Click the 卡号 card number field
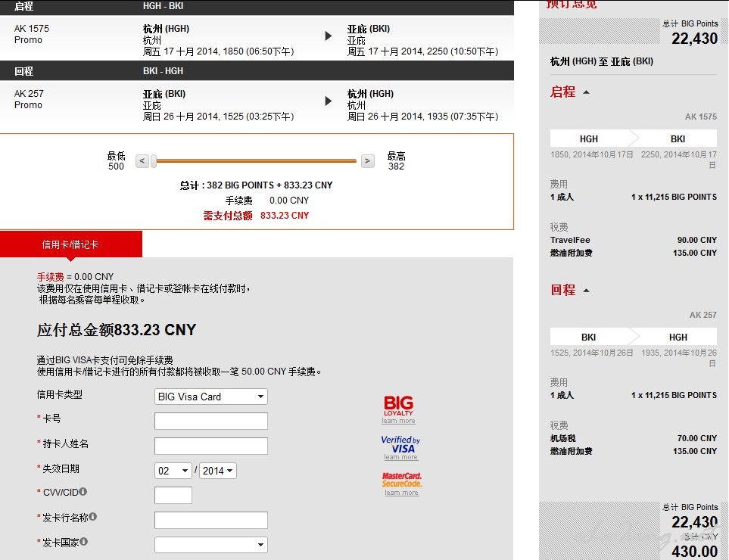729x560 pixels. click(x=211, y=421)
